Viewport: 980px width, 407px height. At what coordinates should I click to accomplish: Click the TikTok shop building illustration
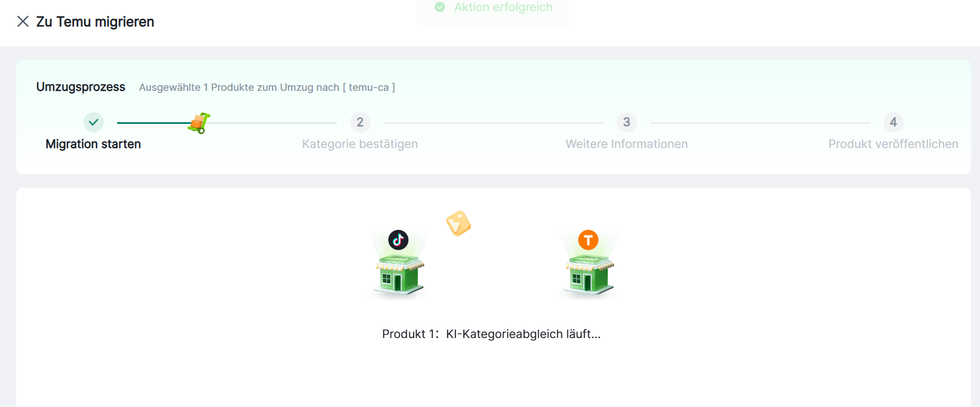tap(399, 274)
